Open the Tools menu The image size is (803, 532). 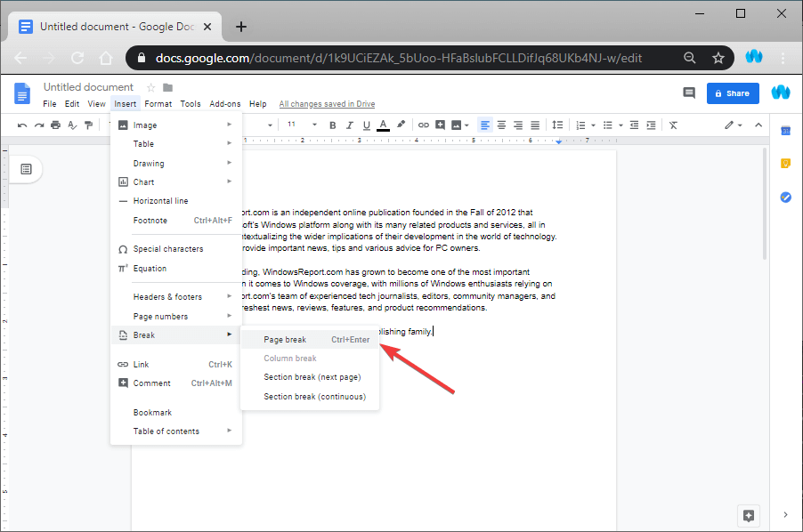(191, 104)
